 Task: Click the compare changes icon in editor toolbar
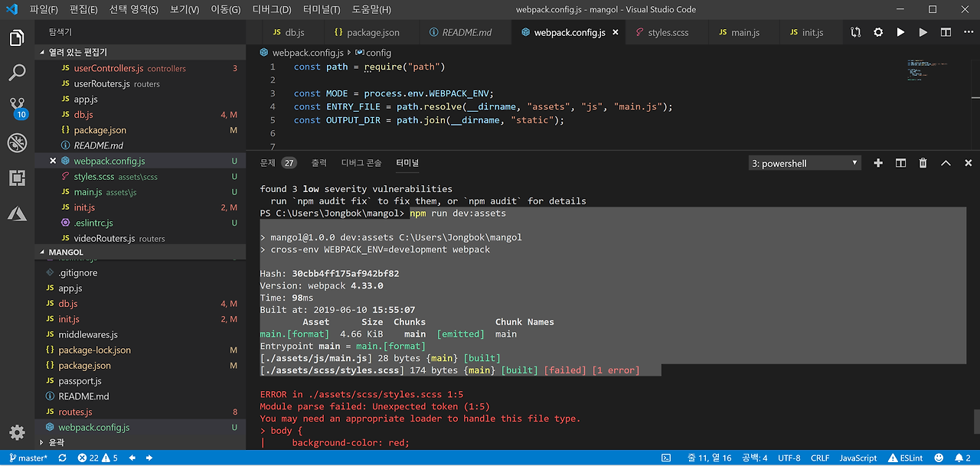tap(855, 33)
